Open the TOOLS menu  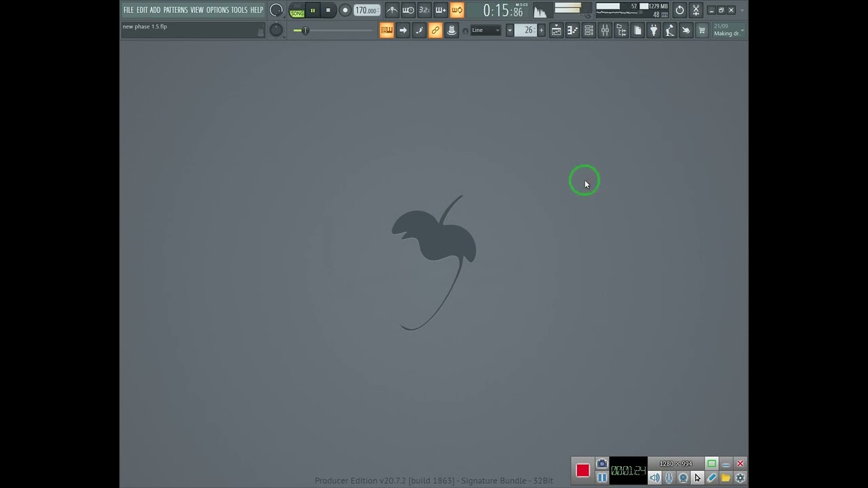pyautogui.click(x=239, y=10)
